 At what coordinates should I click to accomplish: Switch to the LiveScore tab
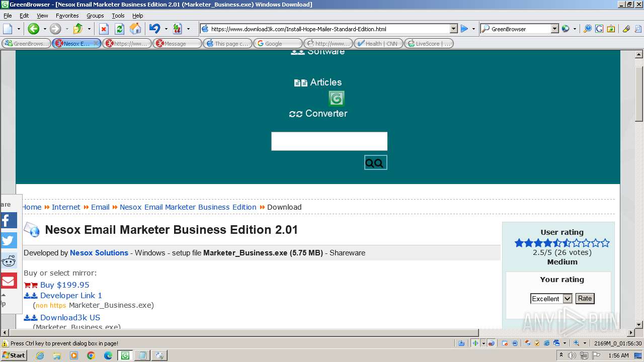click(429, 43)
